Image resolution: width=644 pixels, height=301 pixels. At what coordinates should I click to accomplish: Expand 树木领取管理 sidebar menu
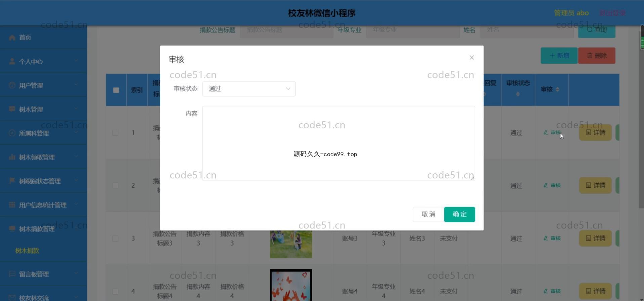click(43, 157)
